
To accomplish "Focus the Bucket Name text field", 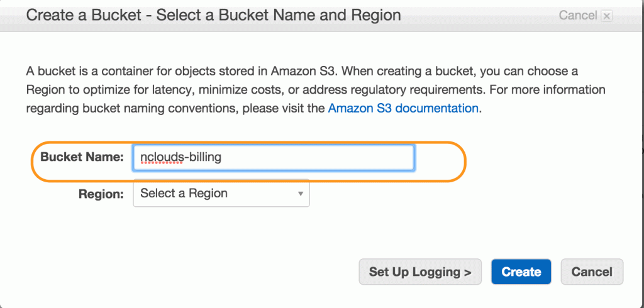I will (273, 157).
